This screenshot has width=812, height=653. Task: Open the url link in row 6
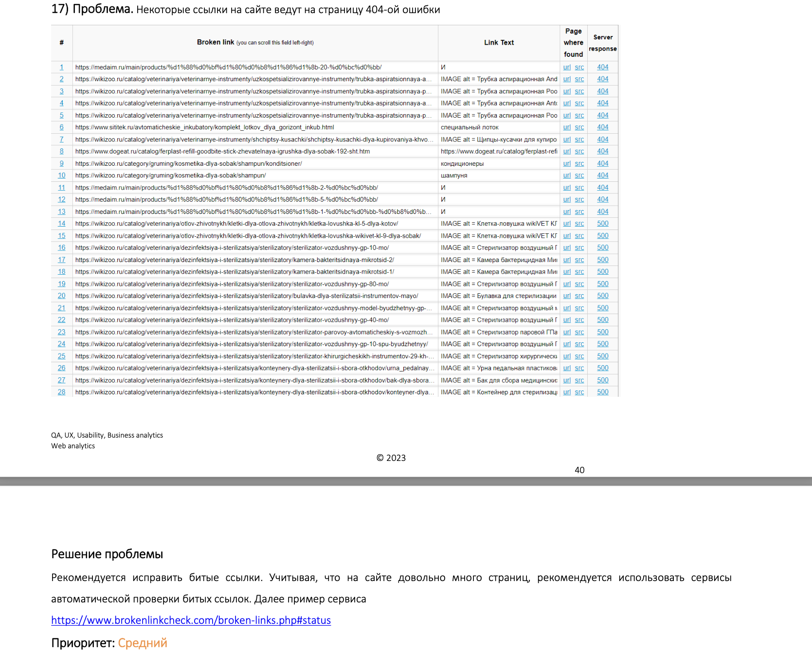point(567,127)
